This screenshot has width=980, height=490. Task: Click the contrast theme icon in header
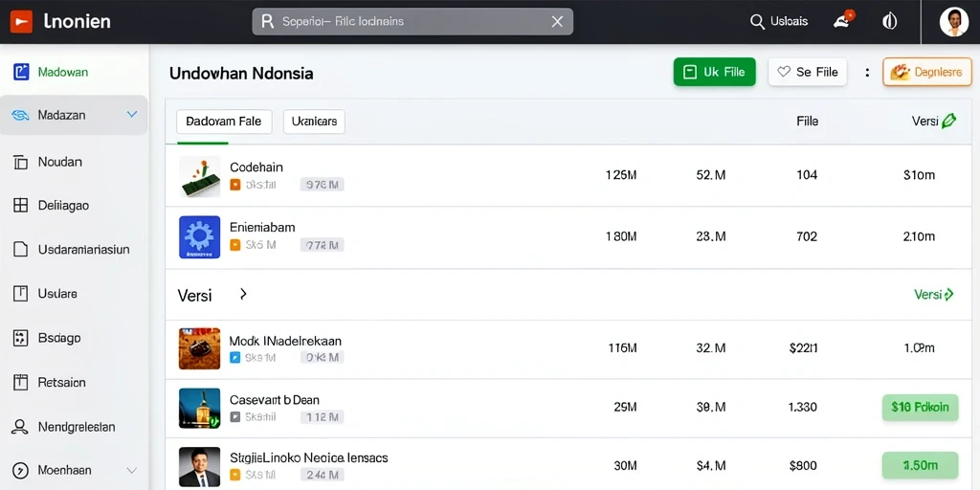[x=889, y=21]
